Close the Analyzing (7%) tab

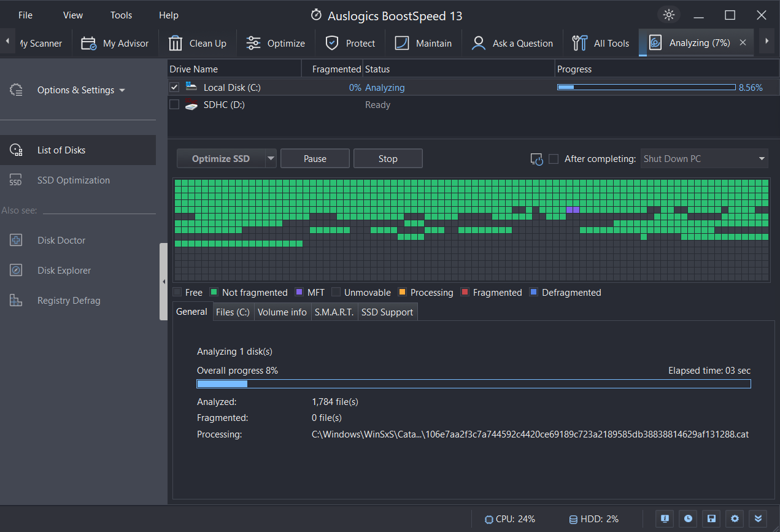point(743,43)
